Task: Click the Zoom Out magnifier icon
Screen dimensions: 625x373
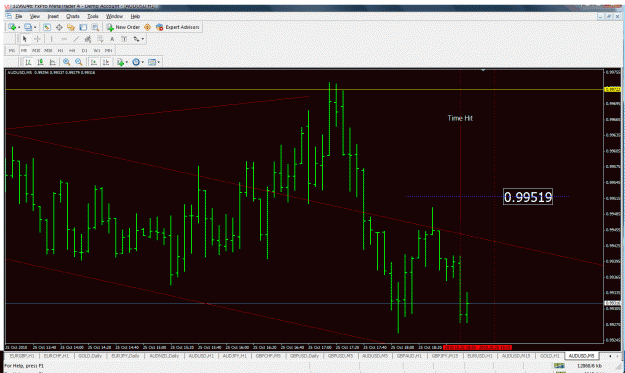Action: click(79, 62)
